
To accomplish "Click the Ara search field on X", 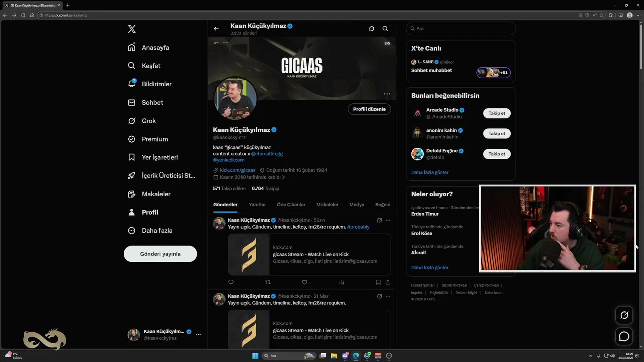I will click(x=460, y=29).
